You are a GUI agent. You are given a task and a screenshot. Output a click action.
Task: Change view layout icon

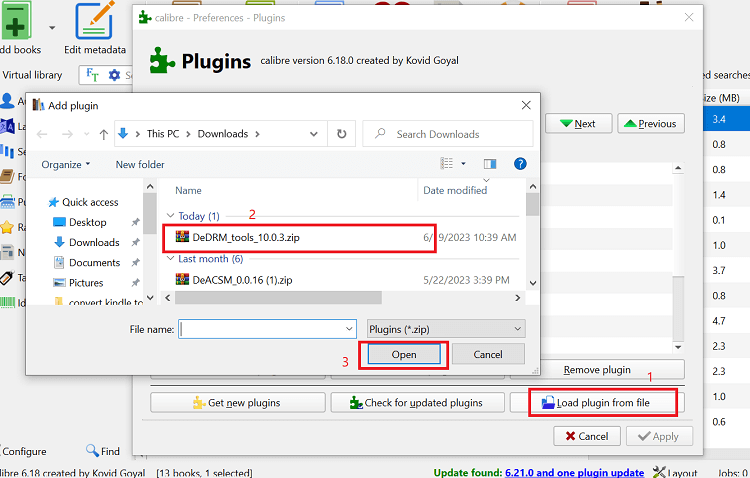(447, 164)
